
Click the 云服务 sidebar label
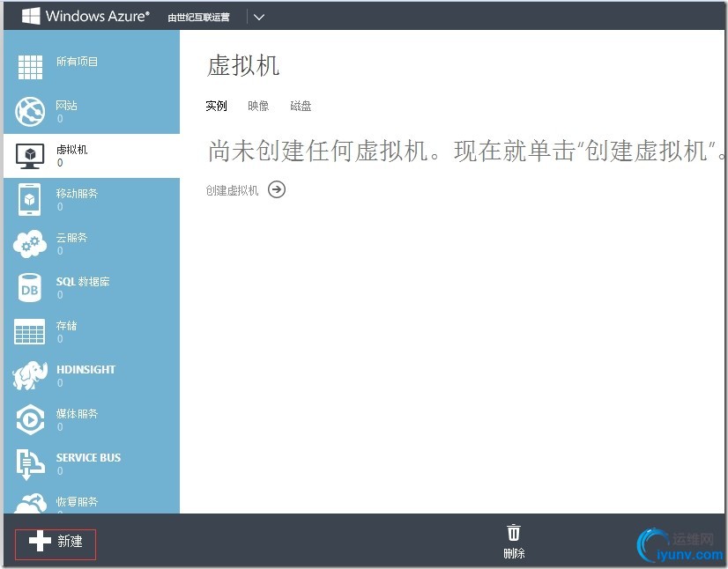tap(71, 238)
